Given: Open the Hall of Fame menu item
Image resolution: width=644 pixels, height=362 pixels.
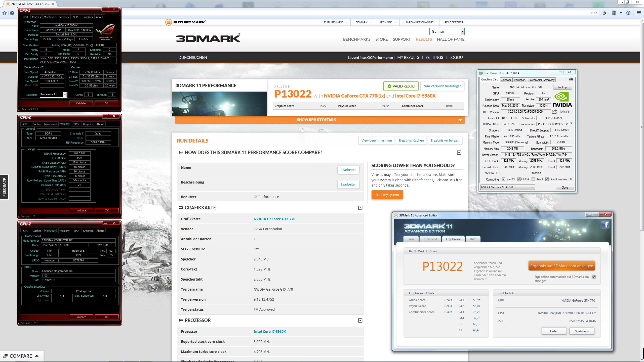Looking at the screenshot, I should coord(451,39).
